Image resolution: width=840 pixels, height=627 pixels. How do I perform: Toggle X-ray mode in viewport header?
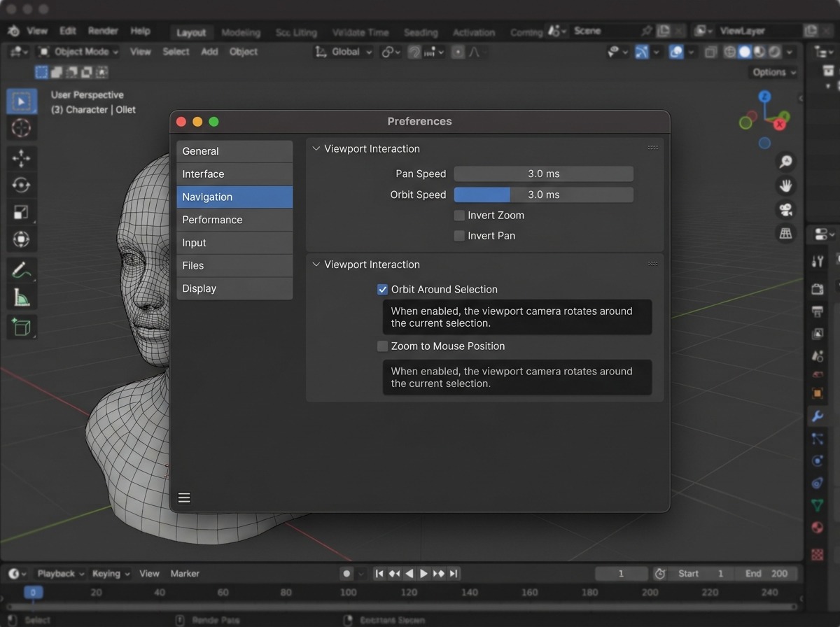(710, 52)
